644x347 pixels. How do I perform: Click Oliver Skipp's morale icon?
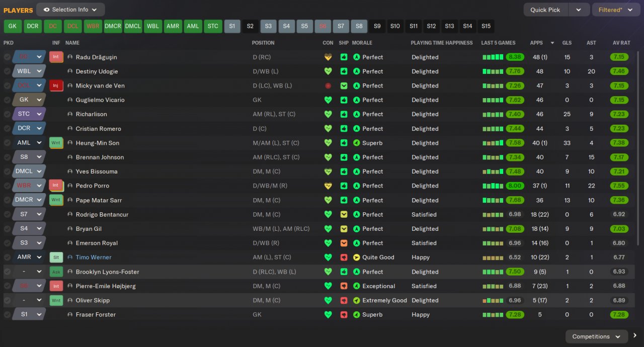coord(357,301)
